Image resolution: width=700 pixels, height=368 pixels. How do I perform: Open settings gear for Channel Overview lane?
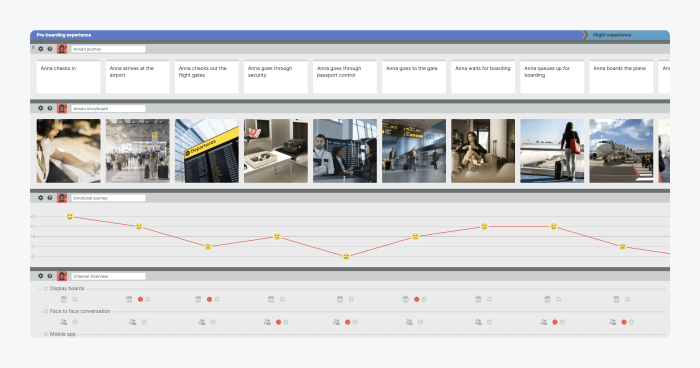click(41, 276)
